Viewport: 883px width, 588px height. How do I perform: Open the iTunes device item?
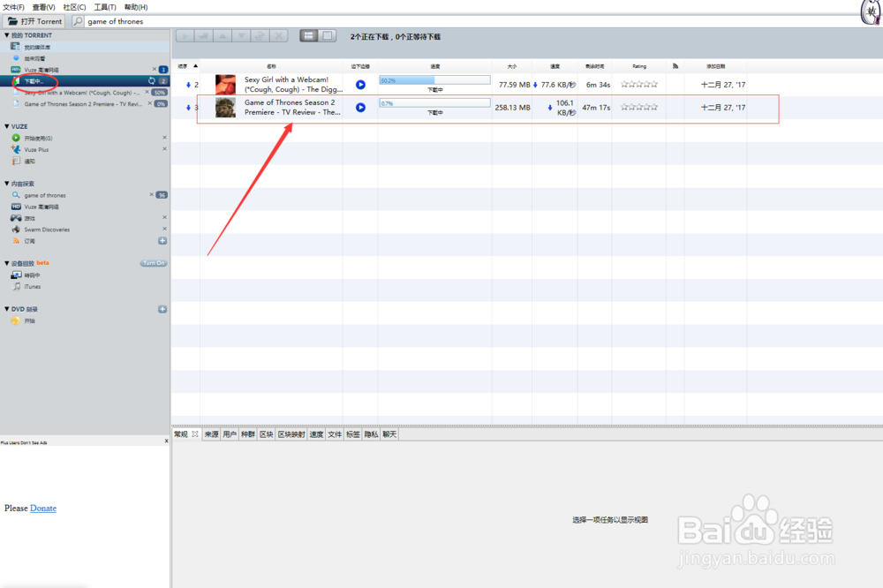click(x=32, y=287)
